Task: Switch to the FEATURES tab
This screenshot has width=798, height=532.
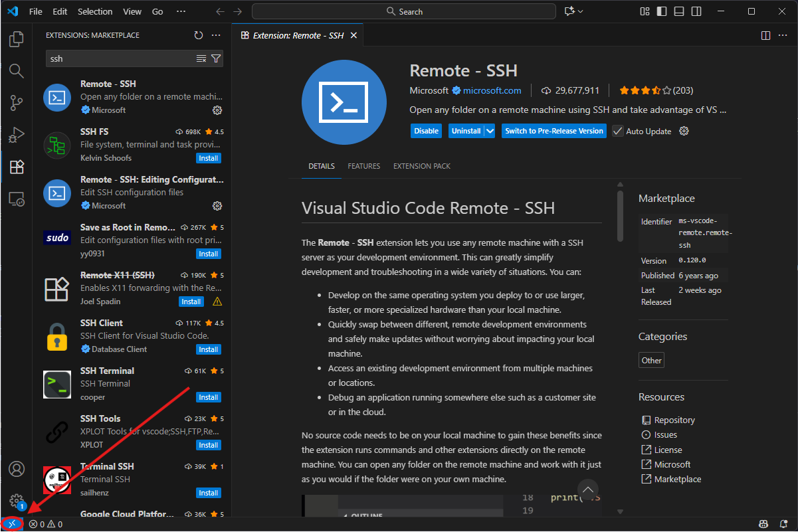Action: click(363, 166)
